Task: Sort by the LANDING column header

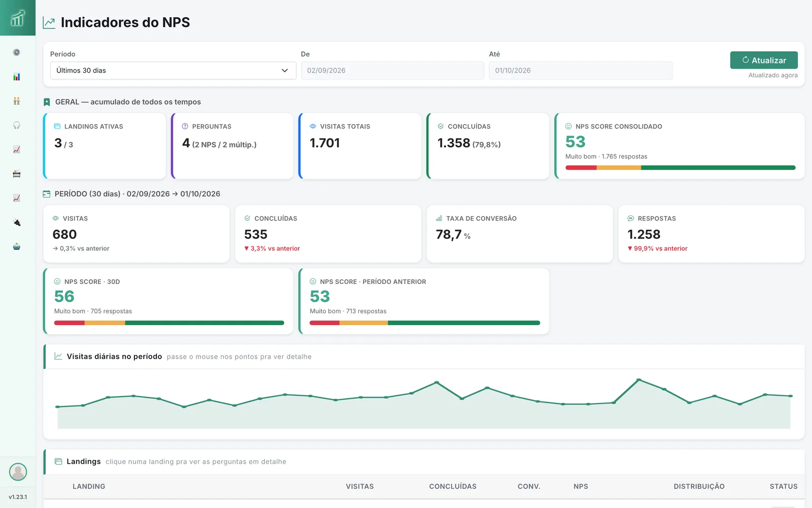Action: pos(89,486)
